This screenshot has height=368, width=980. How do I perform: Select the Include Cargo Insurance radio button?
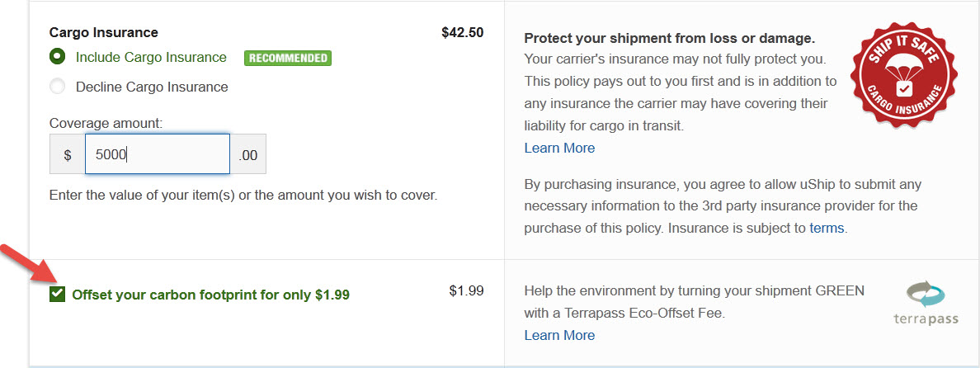58,57
